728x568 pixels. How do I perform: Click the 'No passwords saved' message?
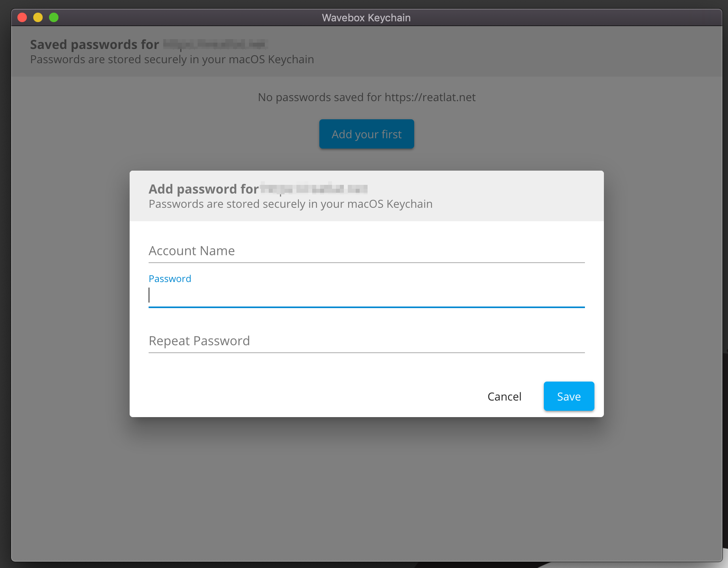pyautogui.click(x=366, y=97)
